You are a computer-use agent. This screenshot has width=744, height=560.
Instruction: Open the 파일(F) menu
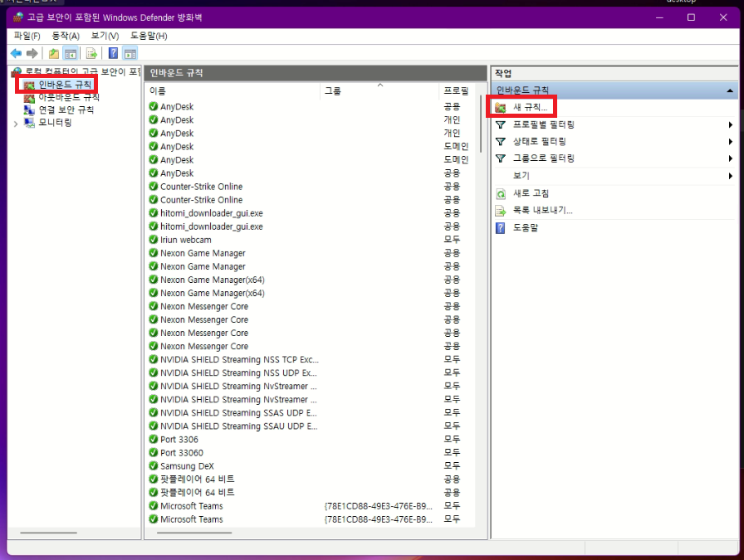point(27,36)
